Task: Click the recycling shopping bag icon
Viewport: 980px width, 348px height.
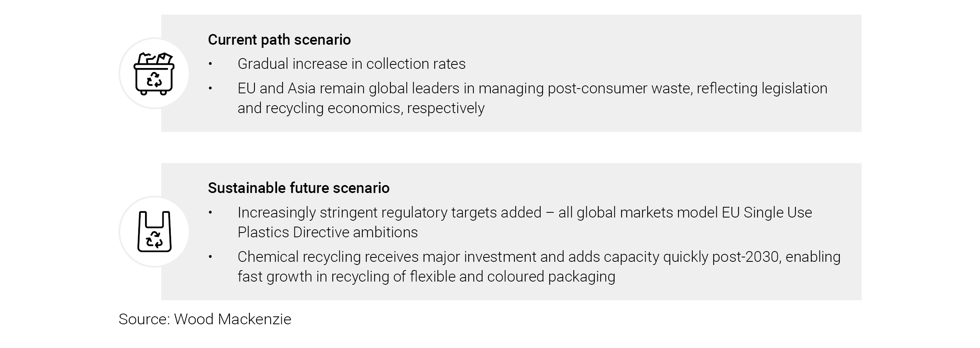Action: point(154,232)
